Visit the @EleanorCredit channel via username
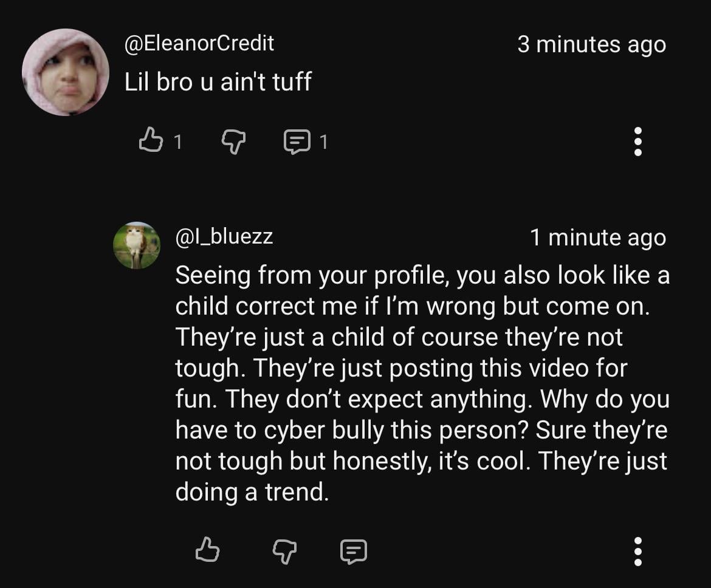This screenshot has height=588, width=711. coord(199,43)
